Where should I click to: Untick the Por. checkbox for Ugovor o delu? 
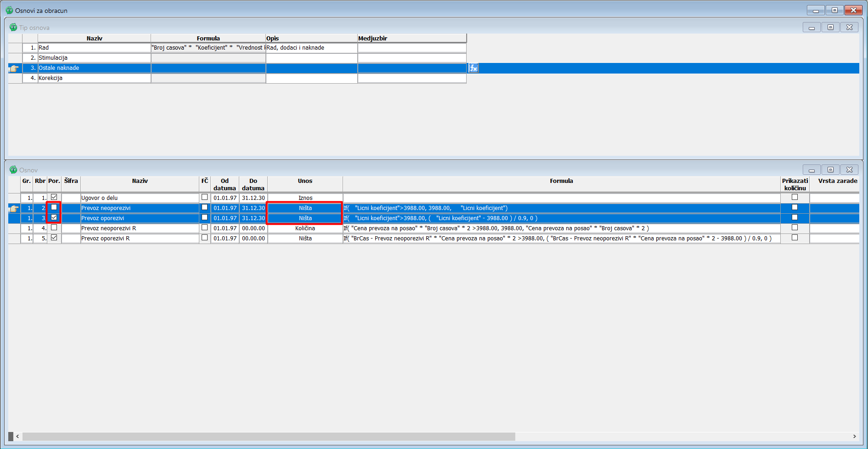click(x=54, y=198)
